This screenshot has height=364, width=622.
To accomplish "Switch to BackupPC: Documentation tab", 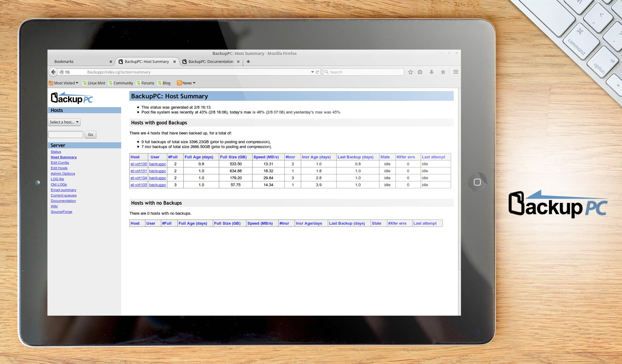I will click(211, 62).
